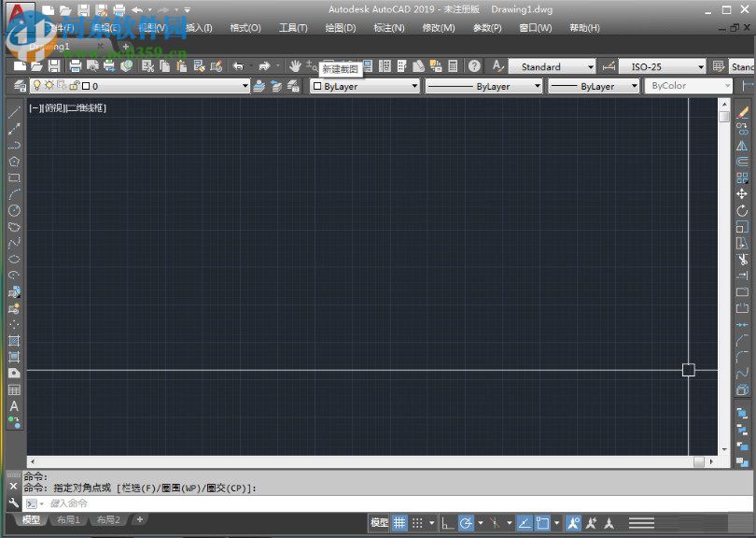Select the Line tool in the draw toolbar
This screenshot has width=756, height=538.
tap(13, 113)
